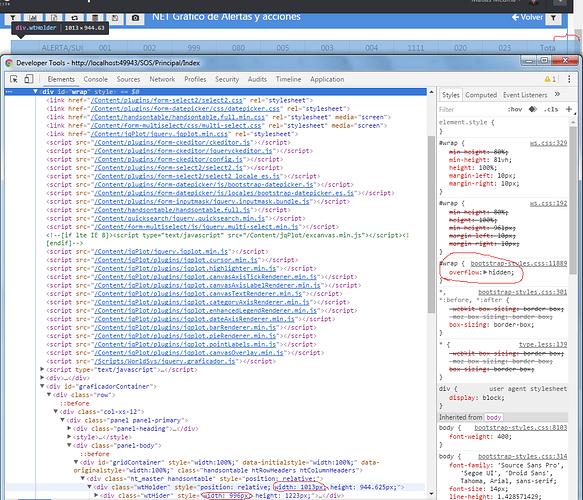Open the color/paint styles icon in filter bar
583x500 pixels.
click(x=533, y=109)
